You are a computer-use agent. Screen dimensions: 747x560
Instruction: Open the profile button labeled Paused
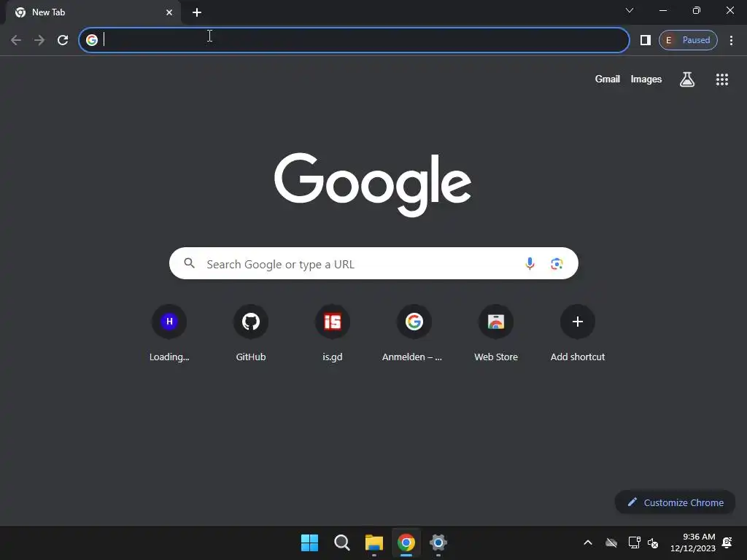pyautogui.click(x=688, y=40)
